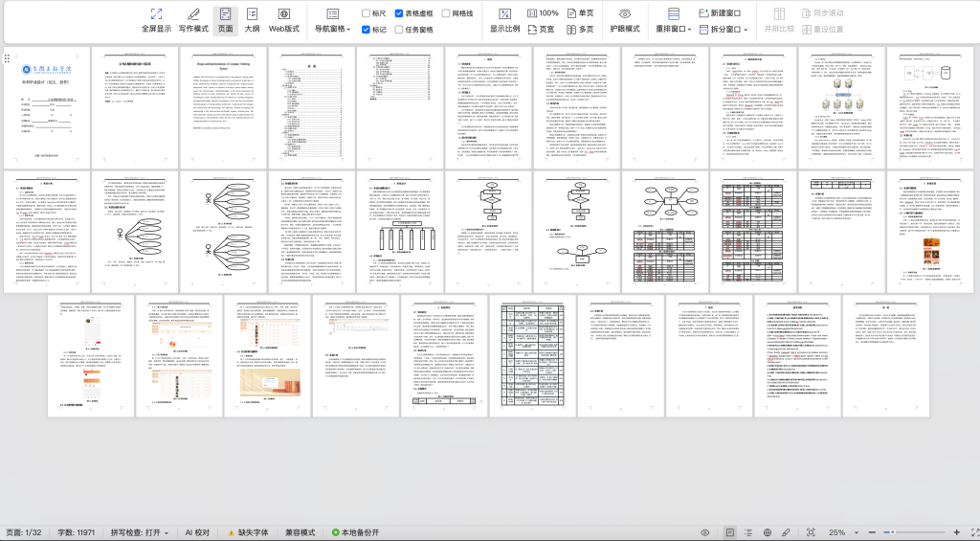Open the Web版式 layout view
The width and height of the screenshot is (980, 541).
(283, 21)
